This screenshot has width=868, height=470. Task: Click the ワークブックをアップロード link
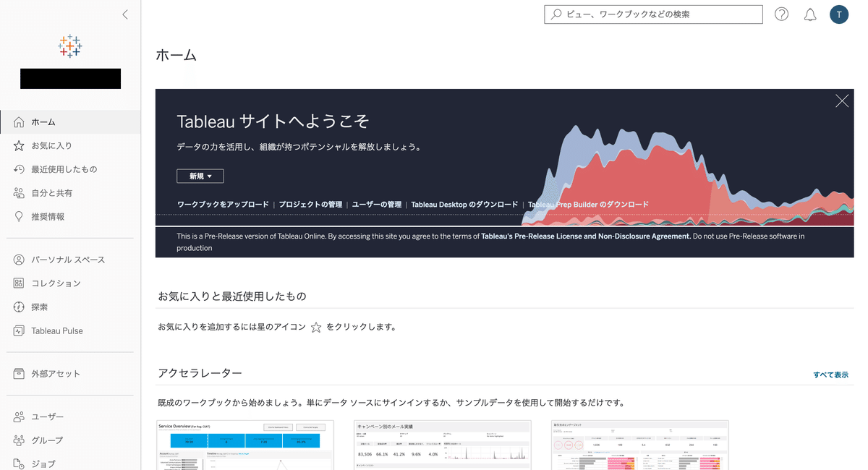(x=218, y=204)
